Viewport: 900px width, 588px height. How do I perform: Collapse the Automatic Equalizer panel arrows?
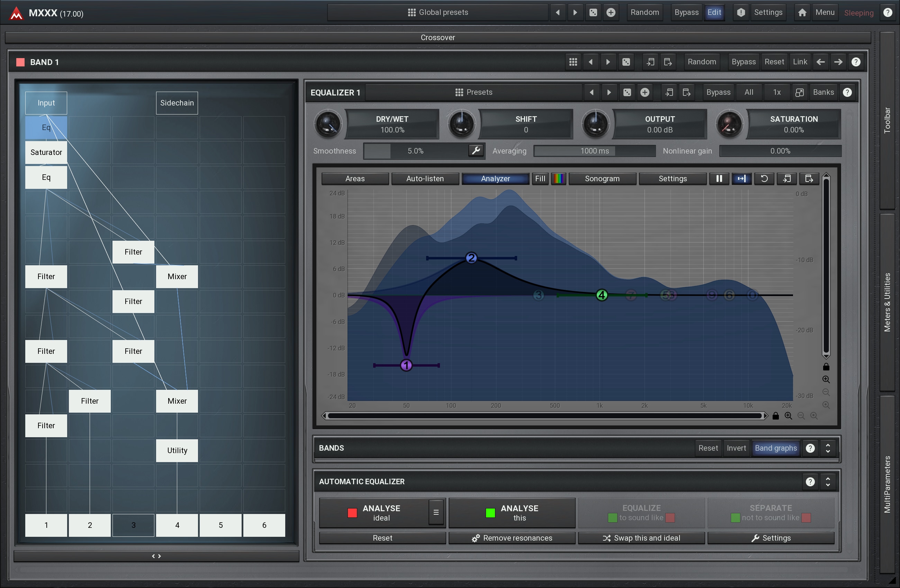tap(828, 482)
